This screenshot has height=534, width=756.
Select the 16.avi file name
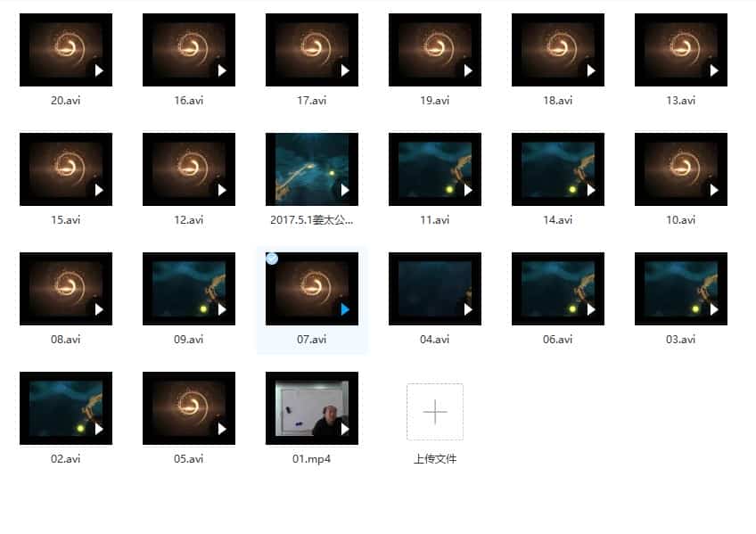pyautogui.click(x=189, y=101)
